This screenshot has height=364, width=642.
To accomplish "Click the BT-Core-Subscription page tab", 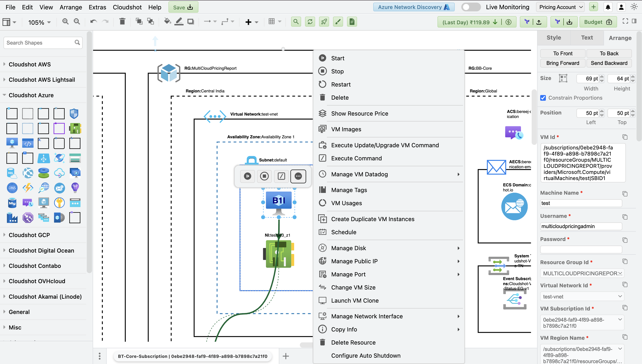I will pyautogui.click(x=193, y=356).
